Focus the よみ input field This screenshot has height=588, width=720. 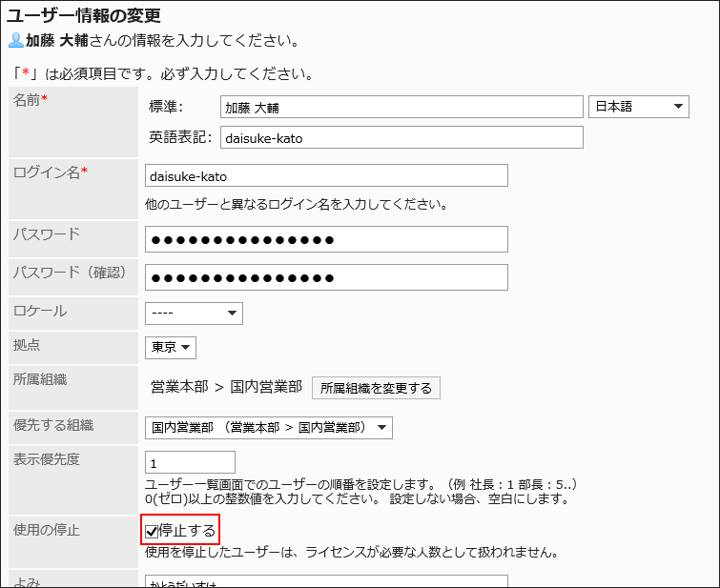click(326, 581)
